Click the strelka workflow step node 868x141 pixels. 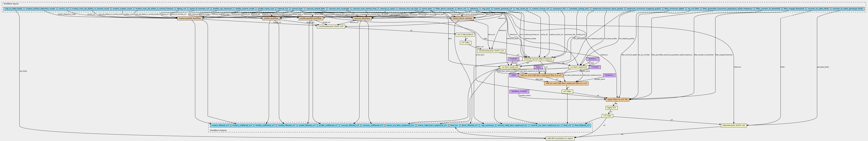pyautogui.click(x=271, y=18)
